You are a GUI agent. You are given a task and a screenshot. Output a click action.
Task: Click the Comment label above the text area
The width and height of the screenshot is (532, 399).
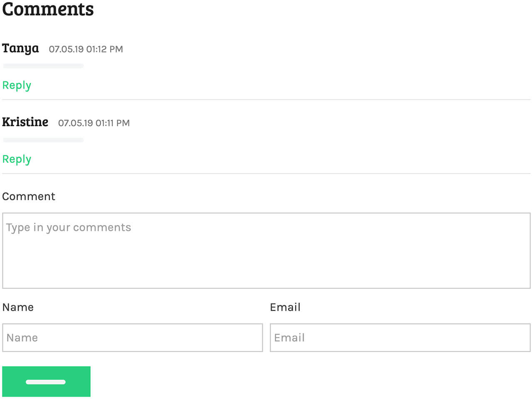pyautogui.click(x=29, y=196)
